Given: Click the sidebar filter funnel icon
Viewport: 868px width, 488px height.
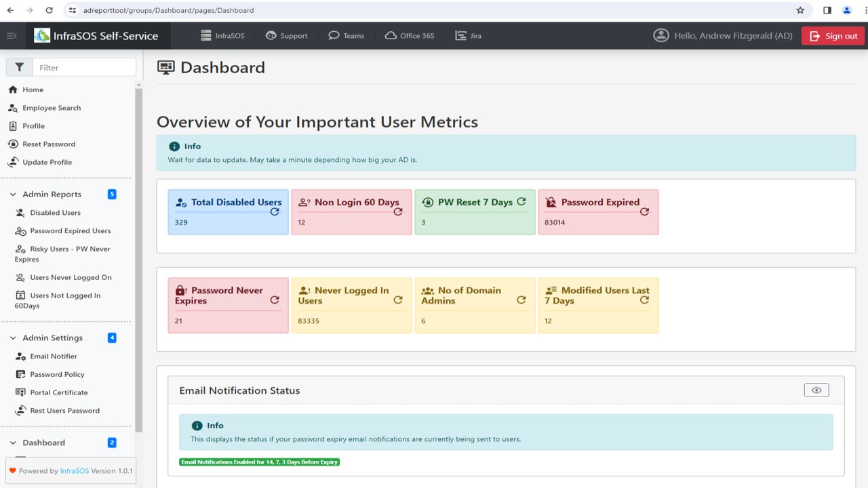Looking at the screenshot, I should click(x=20, y=67).
